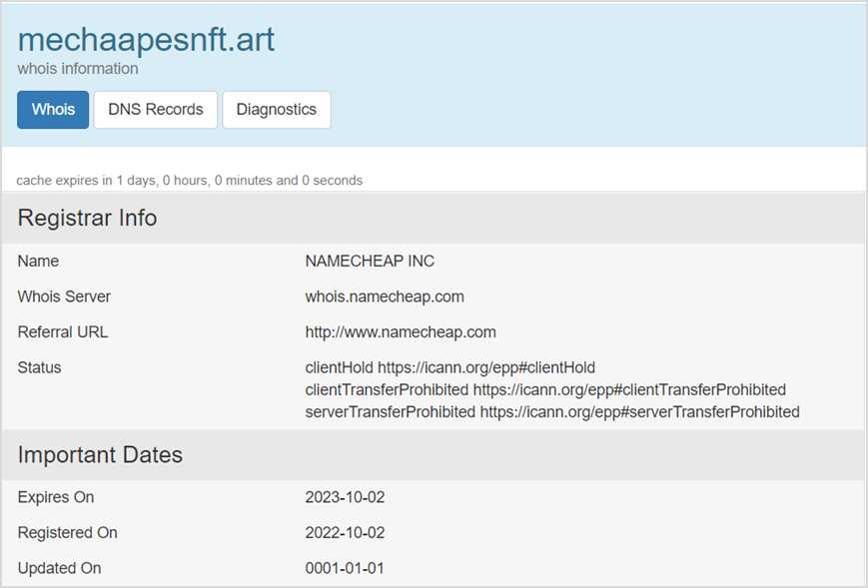The width and height of the screenshot is (868, 588).
Task: Open the http://www.namecheap.com referral URL
Action: click(401, 331)
